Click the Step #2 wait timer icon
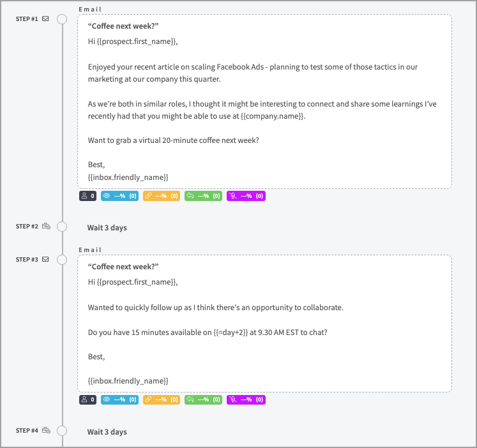 (x=46, y=227)
